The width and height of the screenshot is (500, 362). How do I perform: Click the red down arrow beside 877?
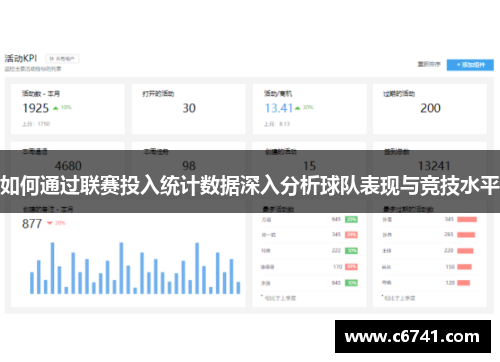[50, 223]
